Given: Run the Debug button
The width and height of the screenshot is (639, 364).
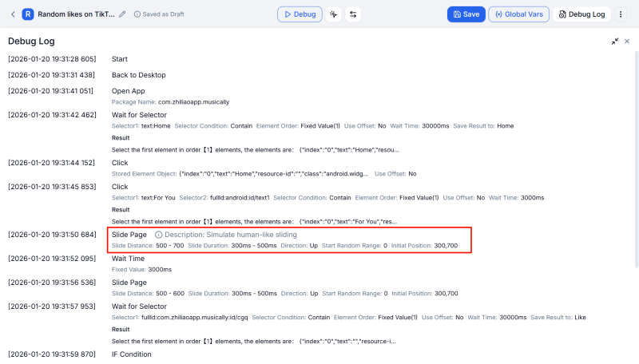Looking at the screenshot, I should [299, 14].
